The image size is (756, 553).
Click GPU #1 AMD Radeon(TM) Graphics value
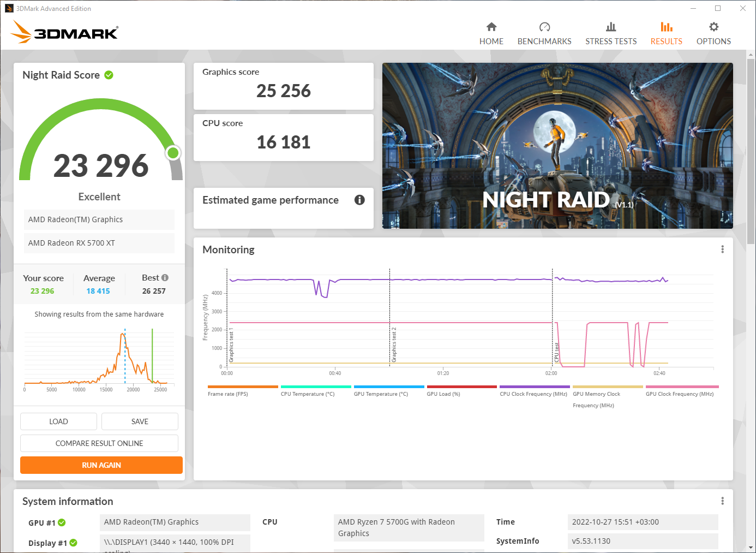[x=175, y=522]
